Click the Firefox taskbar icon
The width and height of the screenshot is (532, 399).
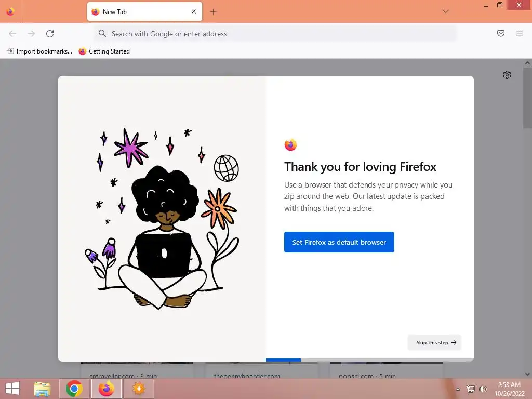[106, 389]
